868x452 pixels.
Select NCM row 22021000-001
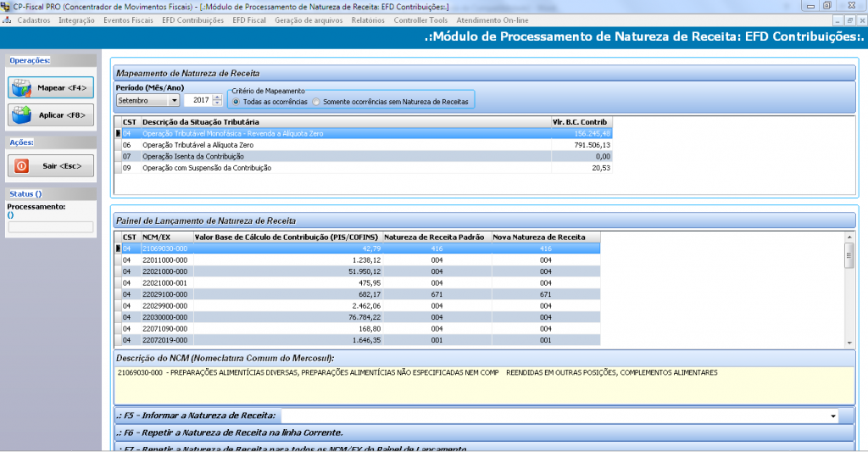[358, 283]
